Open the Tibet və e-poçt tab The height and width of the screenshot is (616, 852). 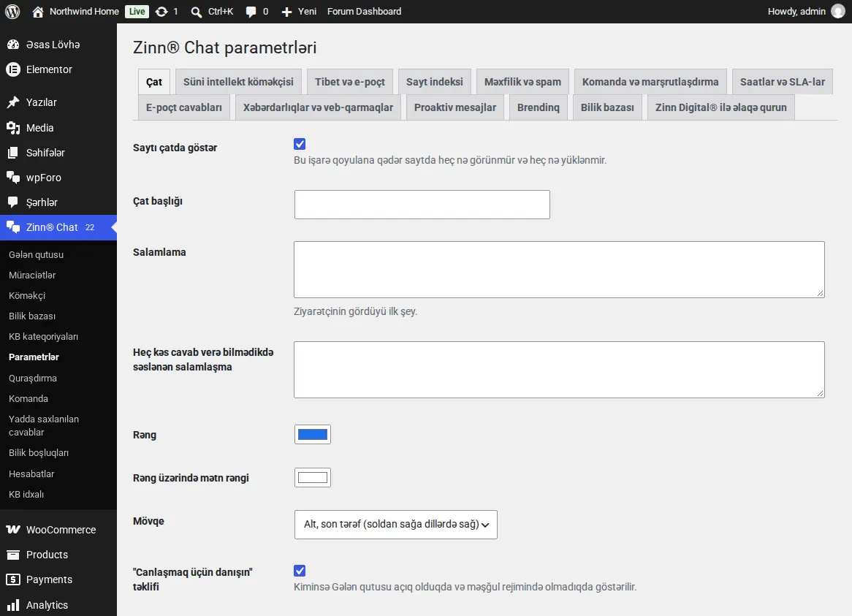tap(350, 82)
